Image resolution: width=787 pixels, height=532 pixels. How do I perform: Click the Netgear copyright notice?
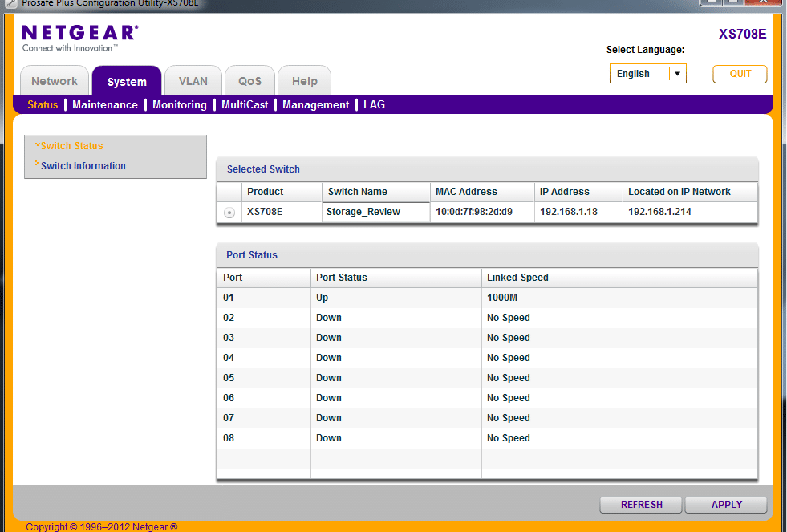(x=101, y=526)
